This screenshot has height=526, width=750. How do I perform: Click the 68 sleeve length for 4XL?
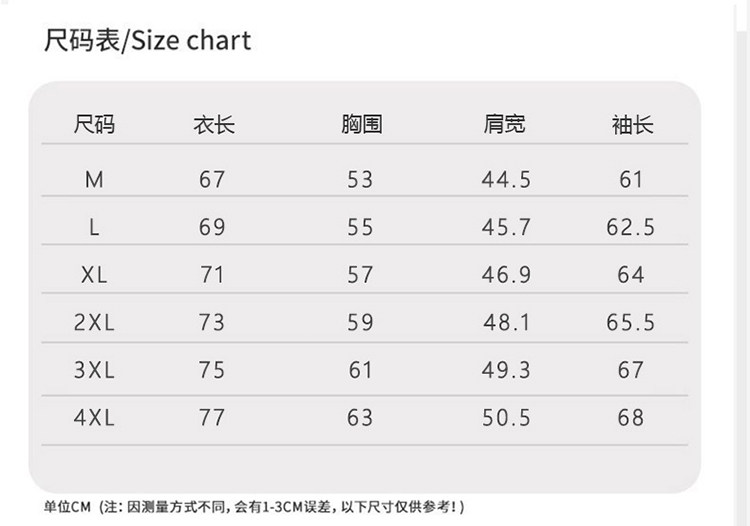631,417
